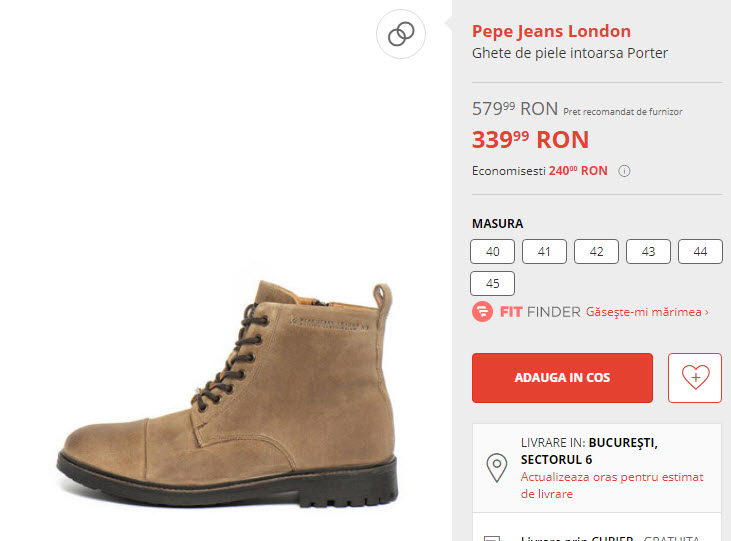This screenshot has height=541, width=731.
Task: Open the Pepe Jeans London brand page
Action: [x=551, y=31]
